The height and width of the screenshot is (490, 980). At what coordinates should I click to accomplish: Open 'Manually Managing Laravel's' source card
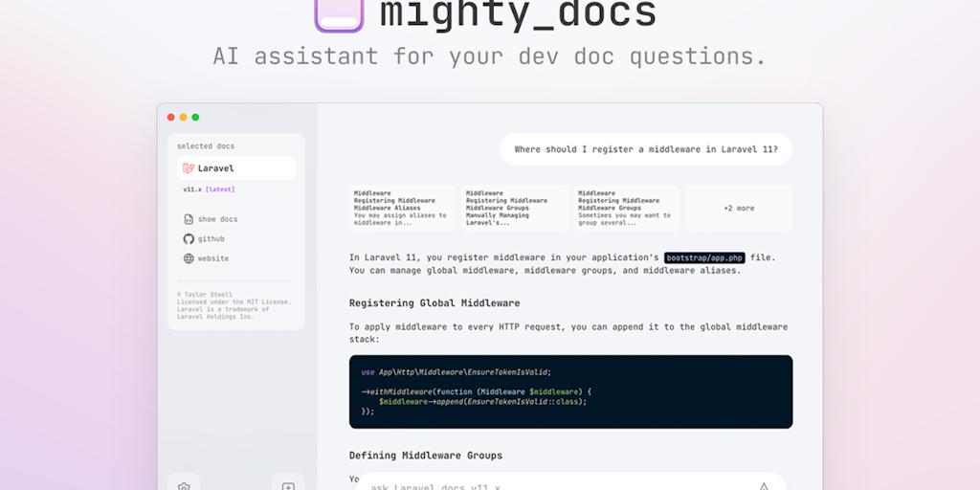(x=514, y=208)
